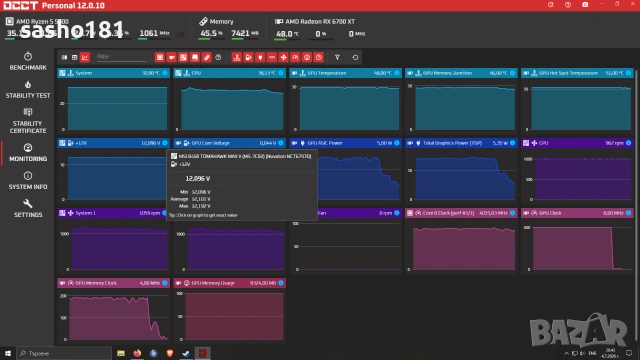Switch to graph view mode
640x360 pixels.
(x=85, y=57)
